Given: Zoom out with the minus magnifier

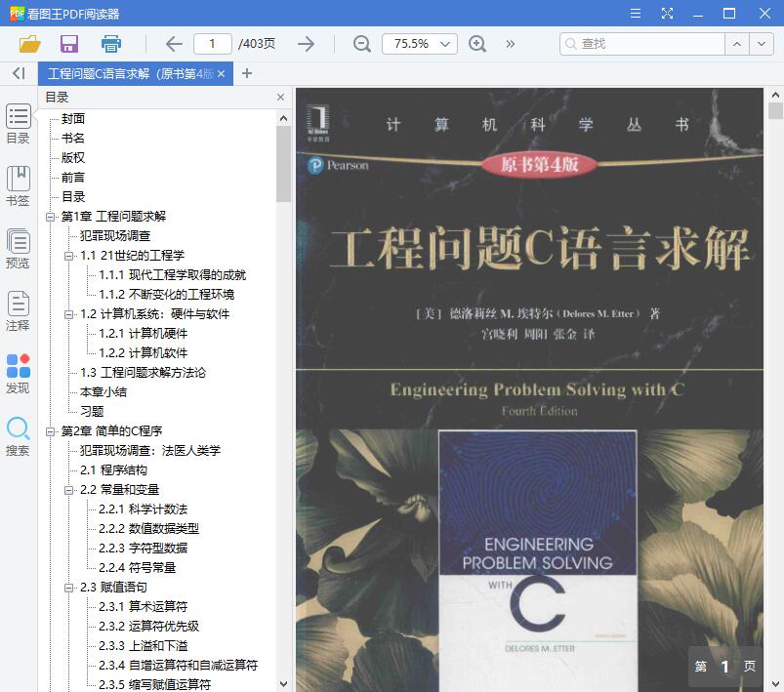Looking at the screenshot, I should tap(362, 44).
